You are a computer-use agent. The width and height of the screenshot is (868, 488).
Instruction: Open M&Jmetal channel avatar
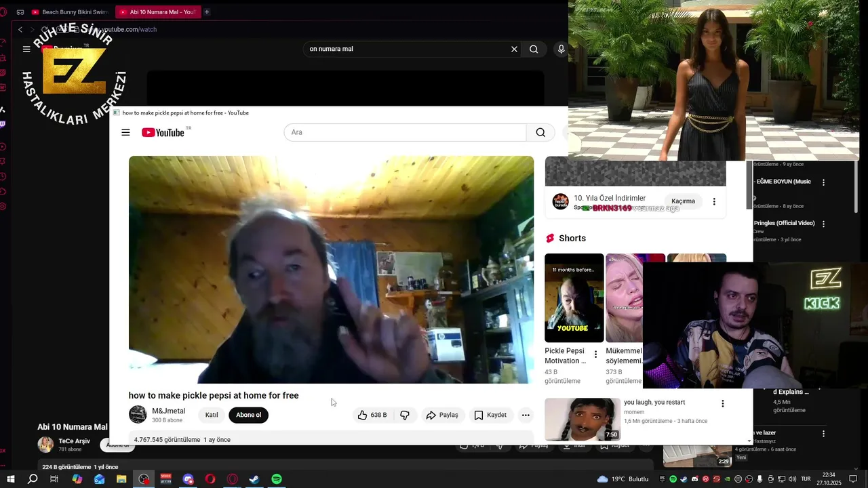(138, 414)
